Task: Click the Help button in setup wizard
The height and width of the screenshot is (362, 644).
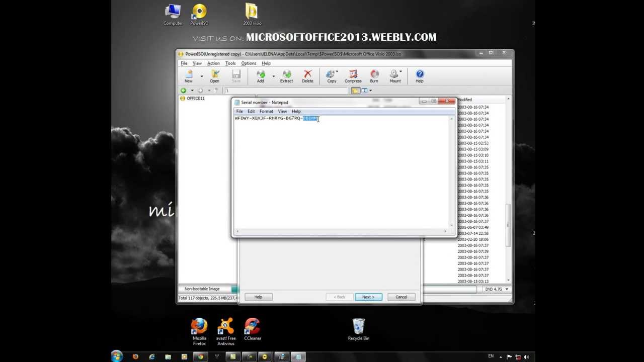Action: point(258,297)
